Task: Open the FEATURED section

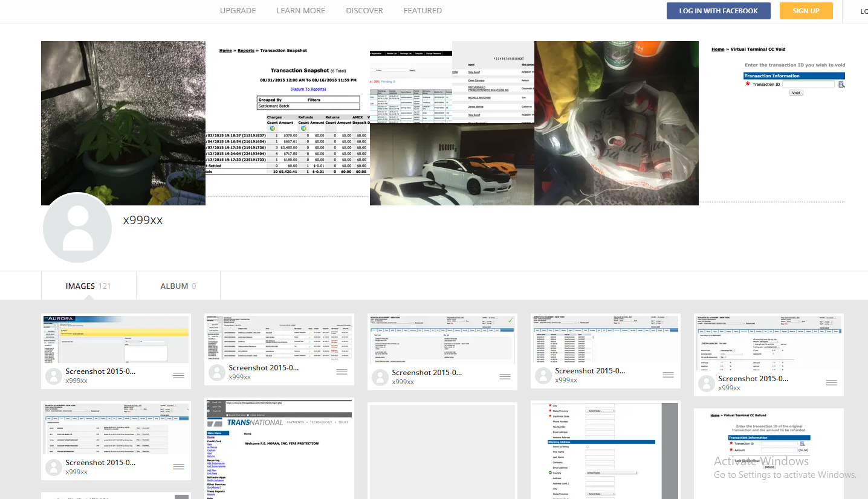Action: pyautogui.click(x=423, y=11)
